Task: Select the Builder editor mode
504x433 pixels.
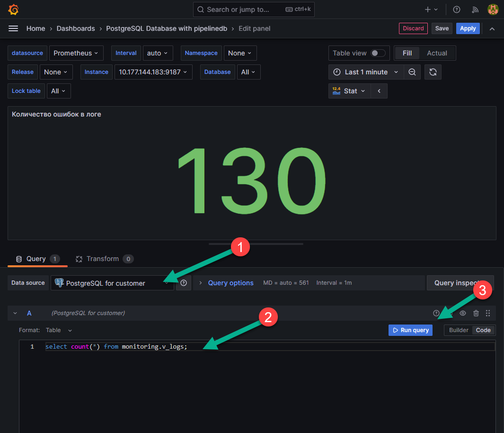Action: coord(459,330)
